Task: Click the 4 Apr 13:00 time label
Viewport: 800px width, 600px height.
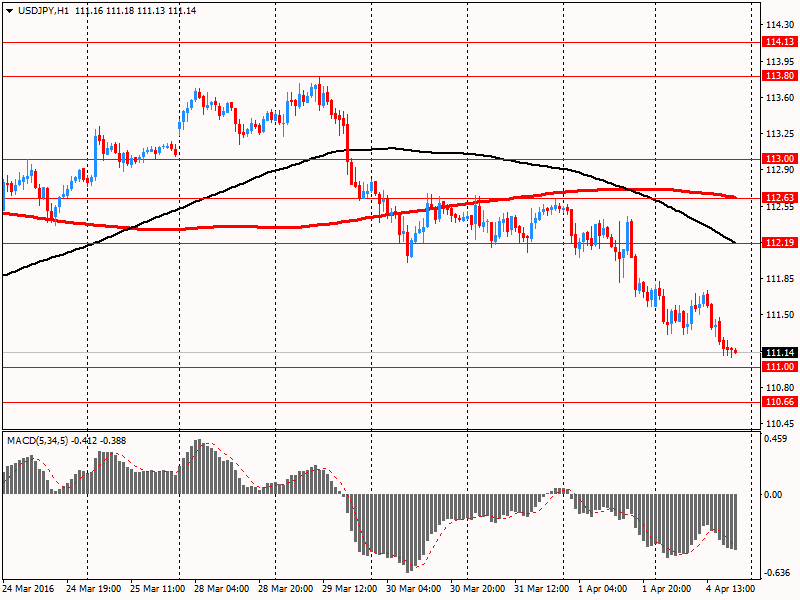Action: click(731, 589)
